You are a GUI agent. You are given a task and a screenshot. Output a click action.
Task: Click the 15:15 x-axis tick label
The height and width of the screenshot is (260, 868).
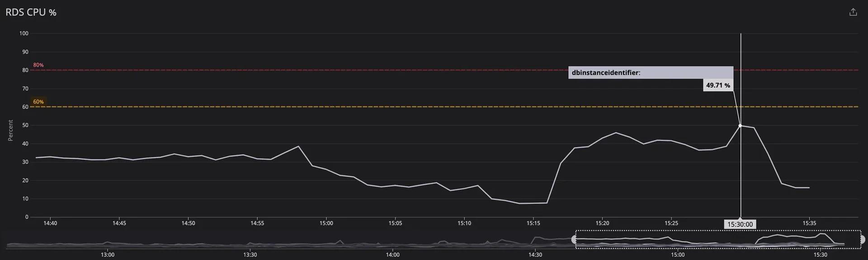(533, 223)
